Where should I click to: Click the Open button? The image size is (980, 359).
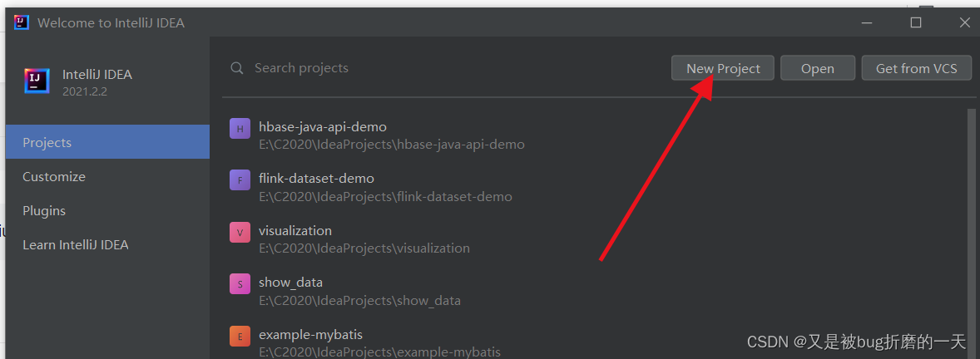pos(818,68)
